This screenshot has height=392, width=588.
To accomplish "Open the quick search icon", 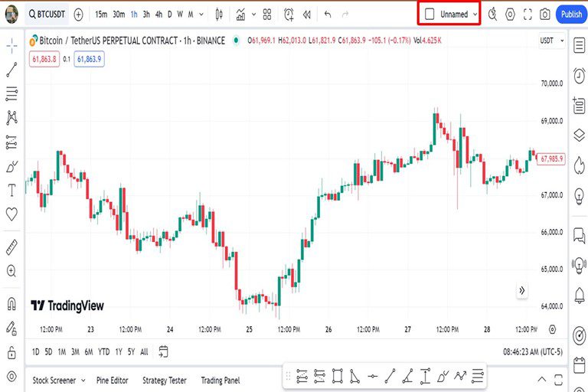I will (492, 15).
